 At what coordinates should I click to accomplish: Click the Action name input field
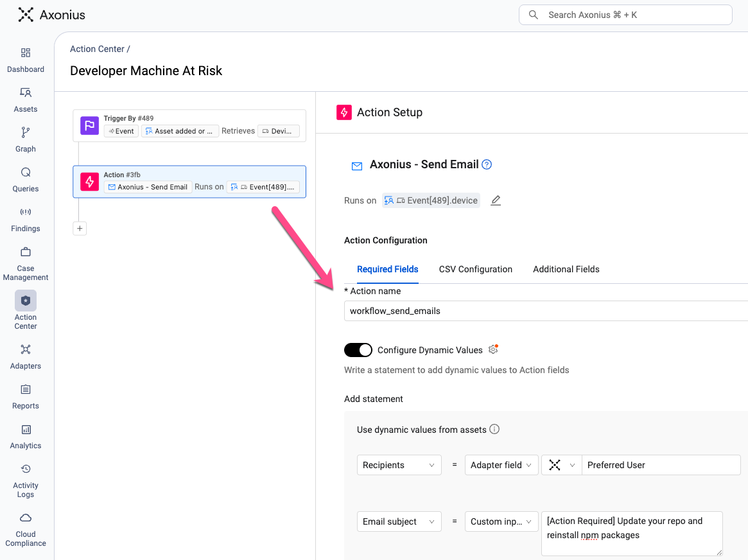[x=546, y=311]
